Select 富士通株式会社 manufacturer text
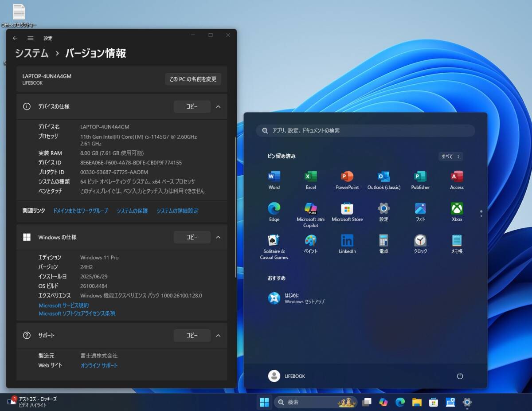 coord(99,356)
